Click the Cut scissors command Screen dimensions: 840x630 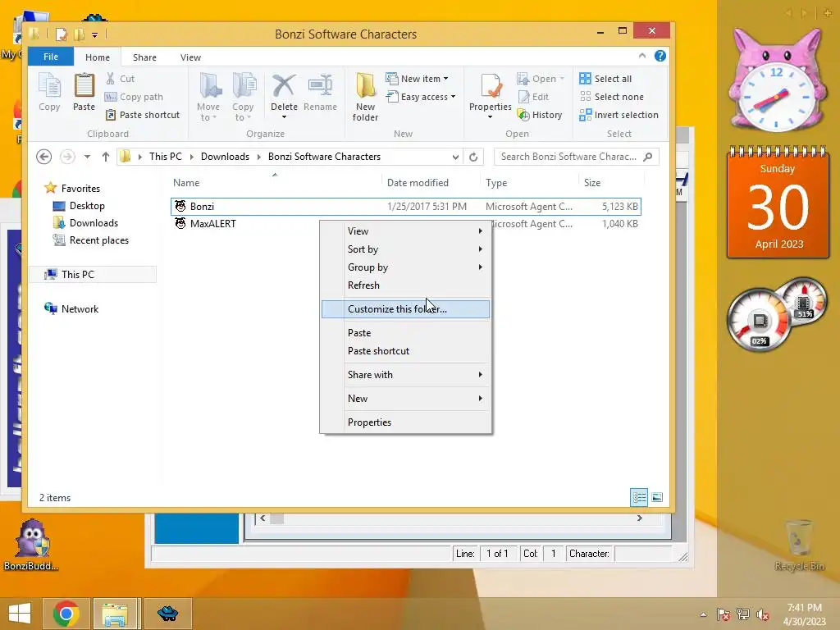tap(120, 79)
